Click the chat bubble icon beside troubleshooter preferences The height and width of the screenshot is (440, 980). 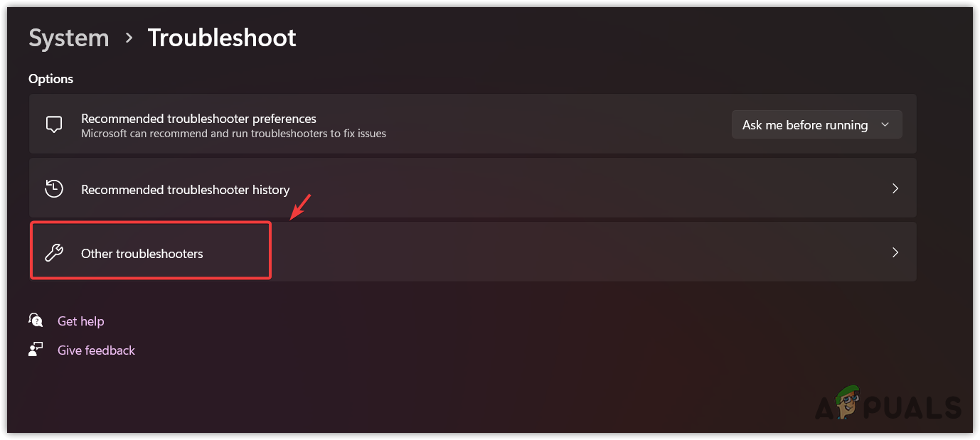[54, 125]
